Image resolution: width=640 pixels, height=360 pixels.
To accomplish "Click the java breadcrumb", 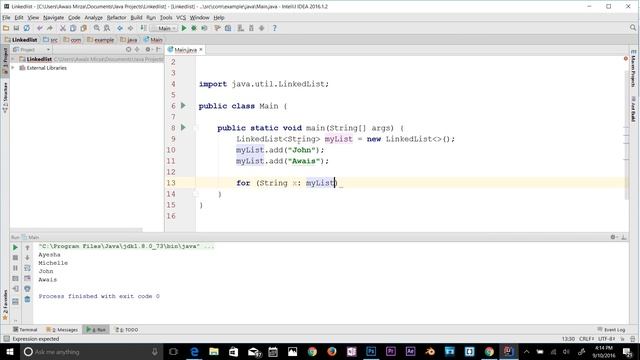I will (x=129, y=40).
